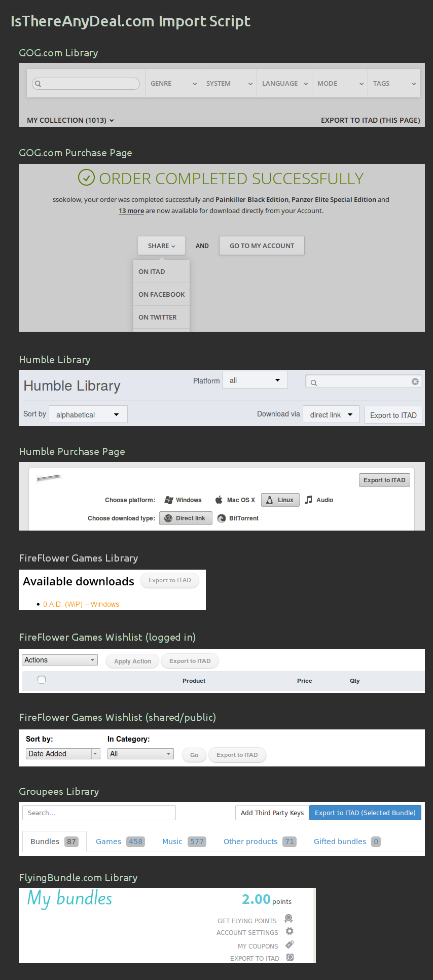Focus the Humble Library search field

(364, 381)
